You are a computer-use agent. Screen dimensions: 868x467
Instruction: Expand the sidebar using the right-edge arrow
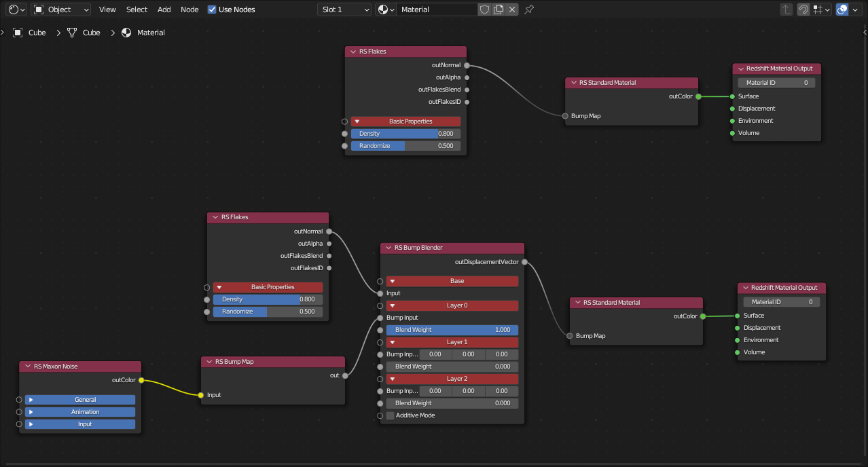click(864, 33)
